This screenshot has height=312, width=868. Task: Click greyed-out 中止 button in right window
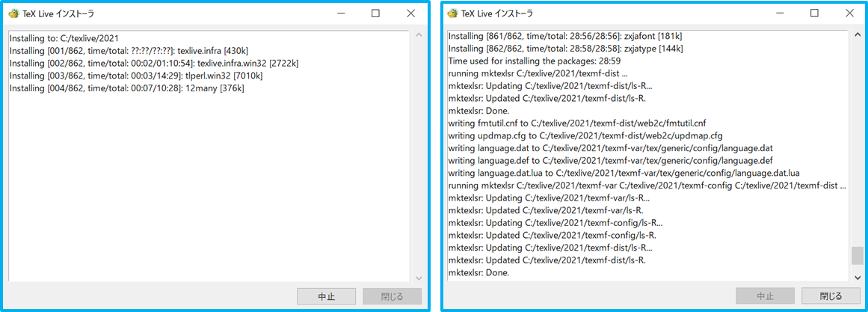pos(765,296)
